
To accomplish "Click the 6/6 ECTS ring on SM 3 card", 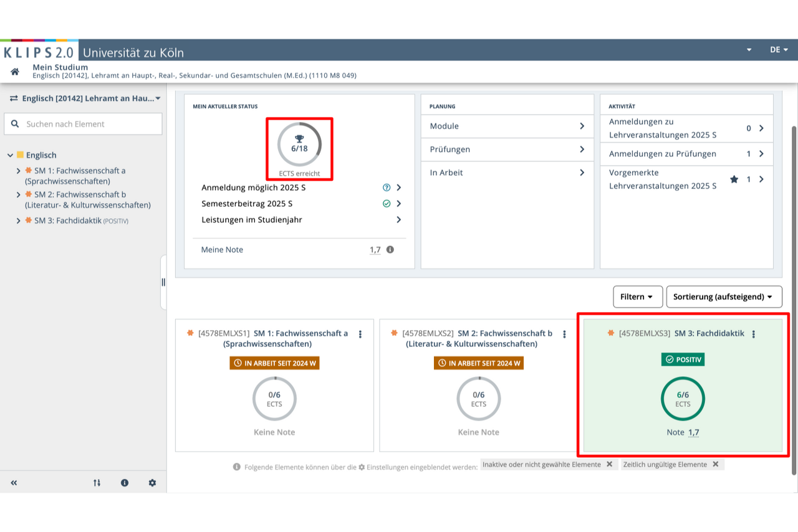I will [x=683, y=399].
